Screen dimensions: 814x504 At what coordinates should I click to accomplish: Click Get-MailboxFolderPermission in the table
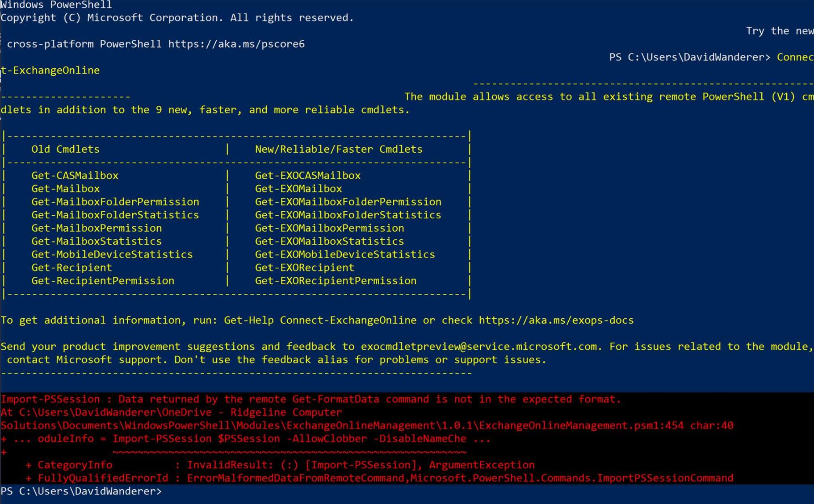pos(115,202)
